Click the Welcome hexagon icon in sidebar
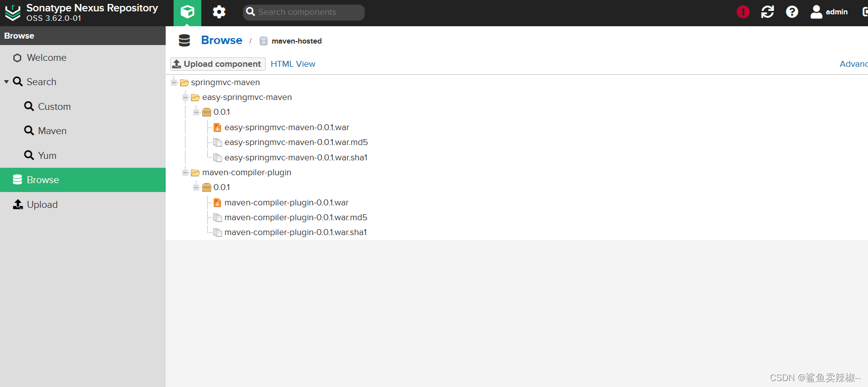Screen dimensions: 868x387 coord(17,58)
